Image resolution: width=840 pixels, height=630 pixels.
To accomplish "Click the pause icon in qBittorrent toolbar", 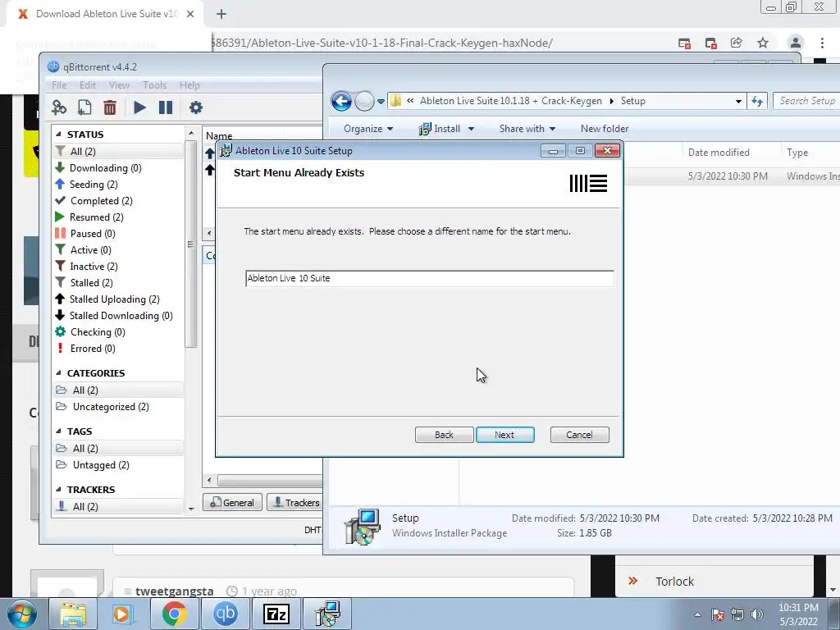I will click(x=166, y=107).
